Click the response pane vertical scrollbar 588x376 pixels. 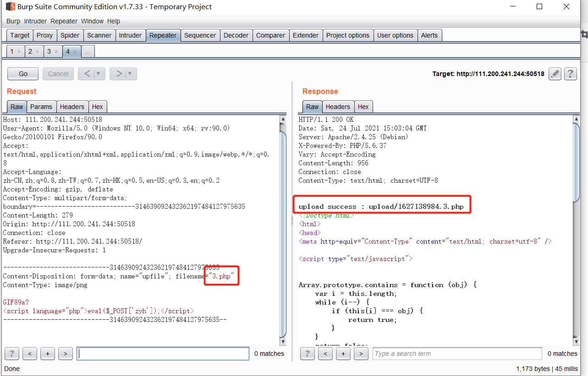(576, 230)
